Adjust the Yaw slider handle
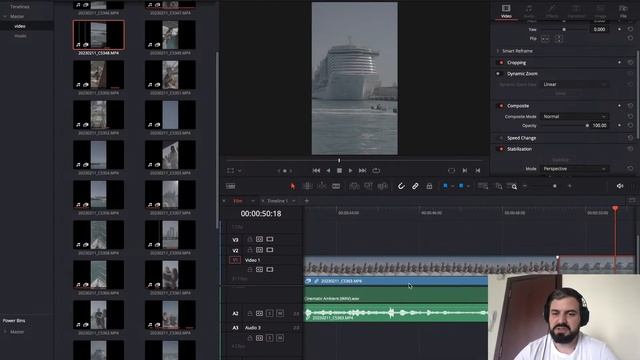The width and height of the screenshot is (640, 360). point(564,29)
